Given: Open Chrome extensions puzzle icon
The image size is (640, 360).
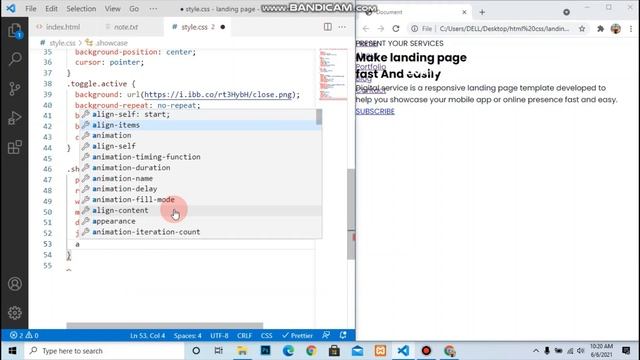Looking at the screenshot, I should click(600, 29).
